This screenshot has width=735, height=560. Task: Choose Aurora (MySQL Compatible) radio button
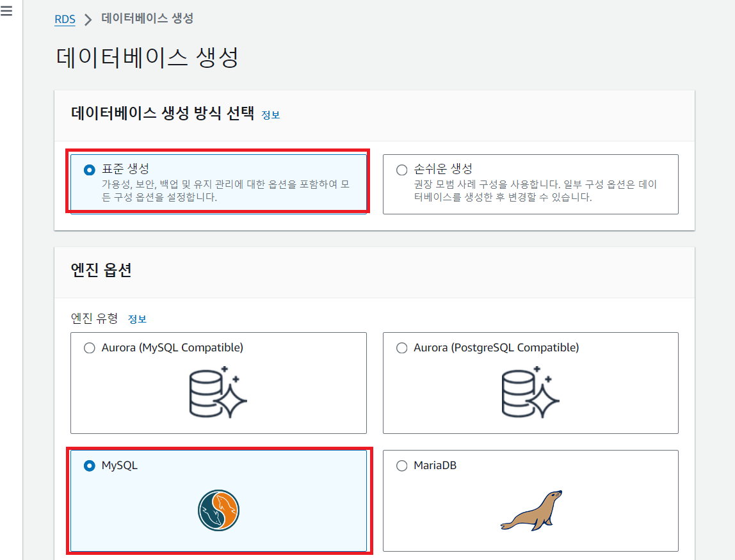89,348
